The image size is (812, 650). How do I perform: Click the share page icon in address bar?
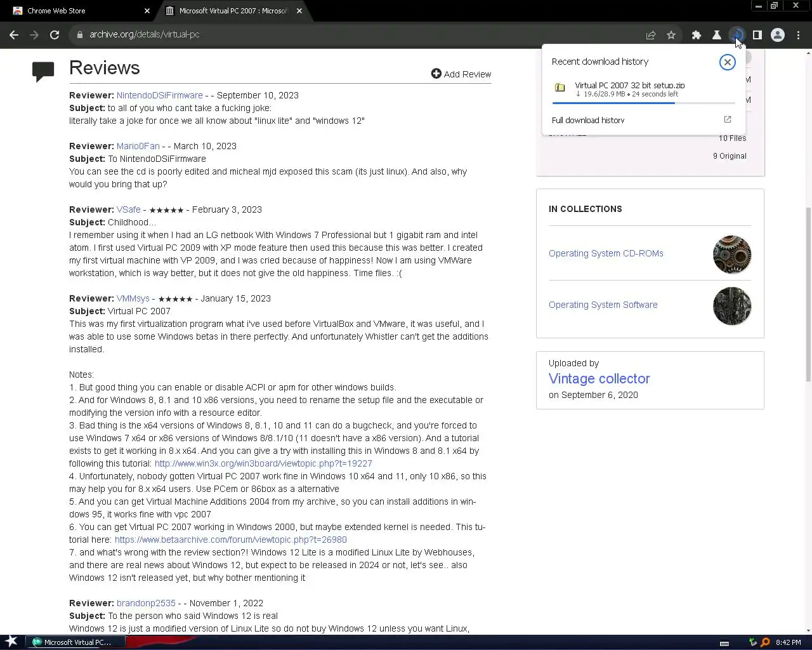pos(651,35)
